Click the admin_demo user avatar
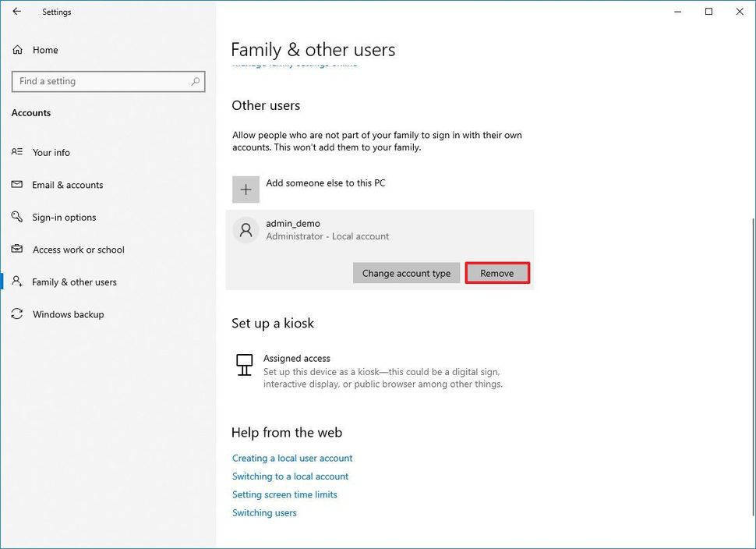The width and height of the screenshot is (756, 549). pyautogui.click(x=246, y=230)
